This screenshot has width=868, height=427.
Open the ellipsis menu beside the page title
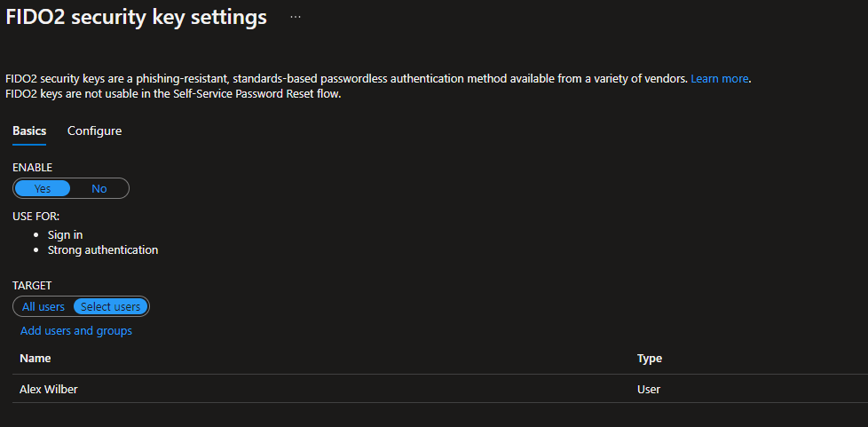click(x=296, y=17)
